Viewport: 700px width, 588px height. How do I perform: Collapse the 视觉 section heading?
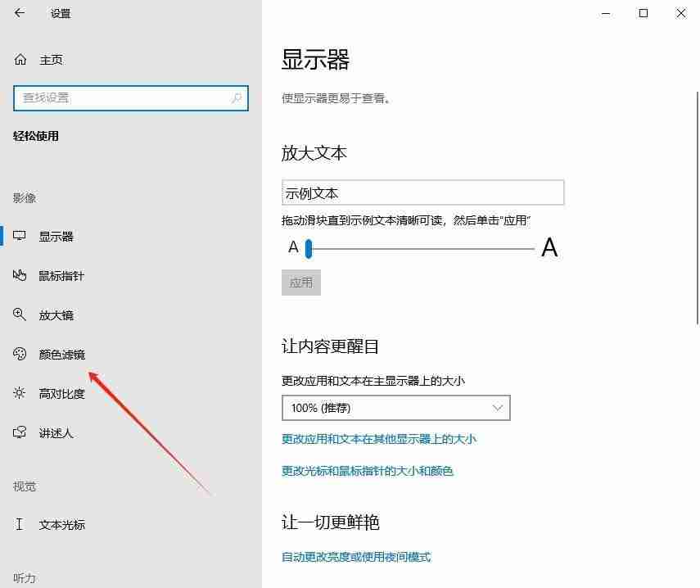pyautogui.click(x=24, y=486)
